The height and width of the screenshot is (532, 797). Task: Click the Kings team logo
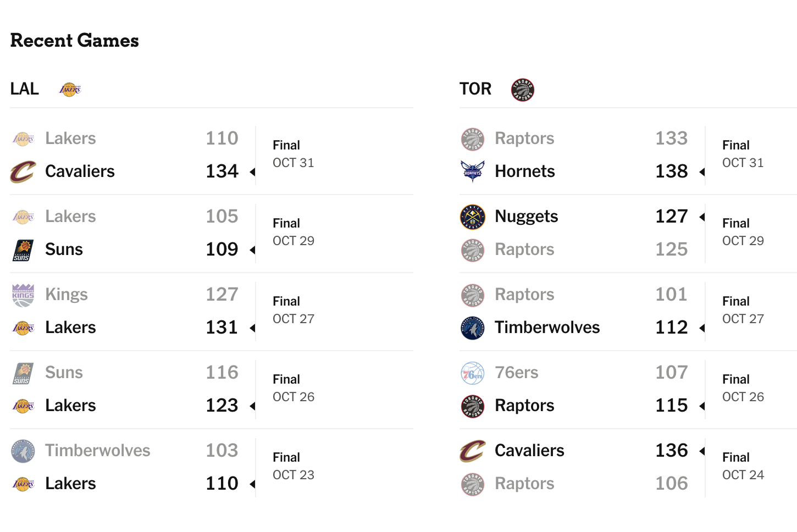[x=23, y=295]
